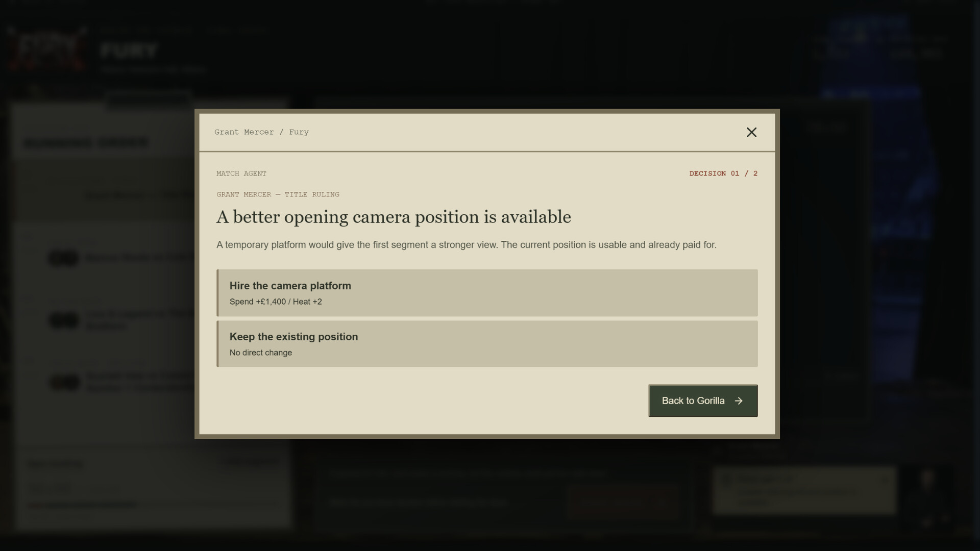Image resolution: width=980 pixels, height=551 pixels.
Task: Click the blurred red progress bar bottom left
Action: tap(83, 505)
